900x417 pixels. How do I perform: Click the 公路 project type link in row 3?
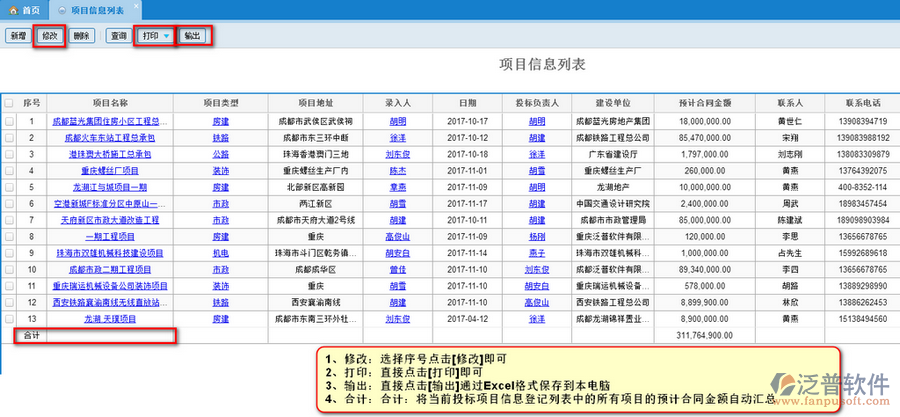click(x=220, y=154)
